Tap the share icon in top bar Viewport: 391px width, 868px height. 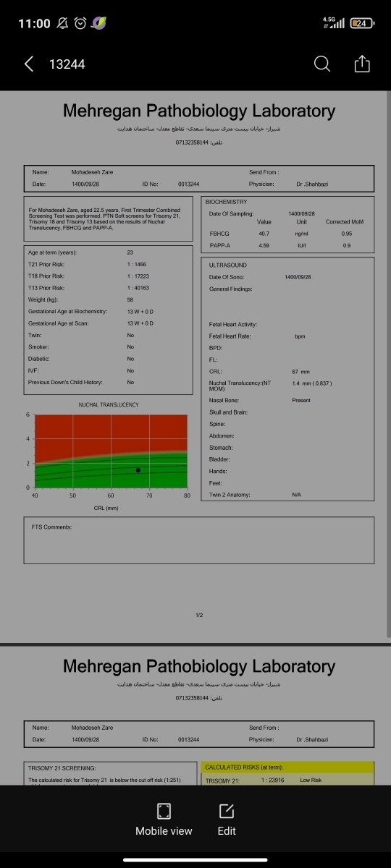click(x=362, y=64)
